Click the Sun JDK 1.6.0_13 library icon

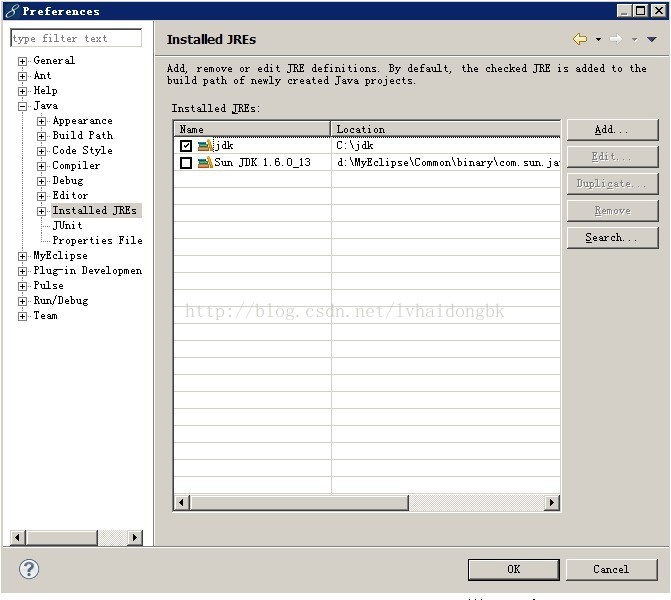pyautogui.click(x=205, y=163)
